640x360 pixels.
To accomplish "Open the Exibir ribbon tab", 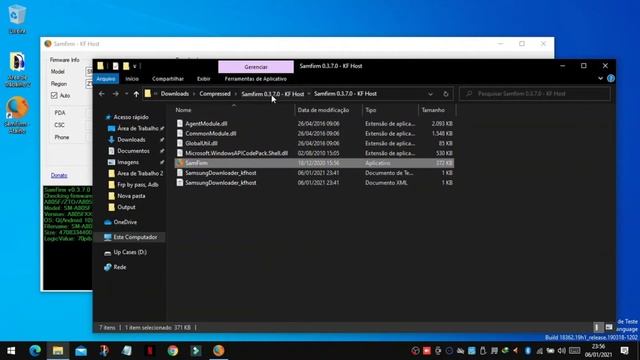I will (x=203, y=79).
